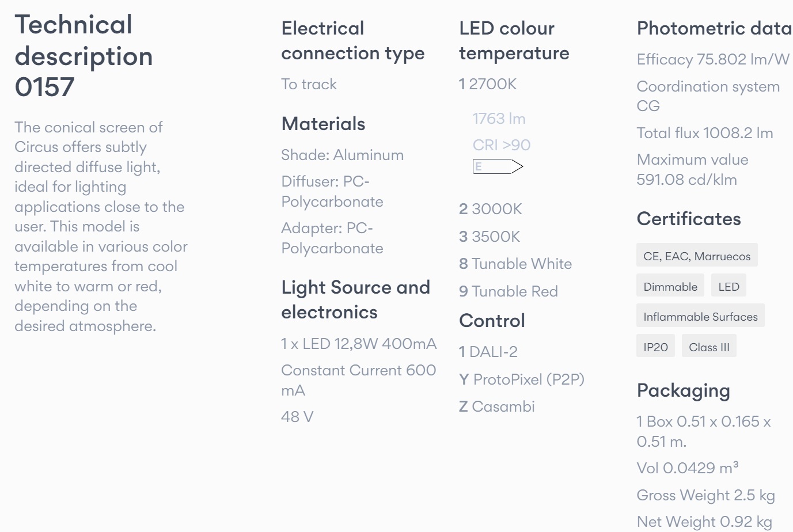The image size is (793, 532).
Task: Click the Technical description 0157 title
Action: coord(84,56)
